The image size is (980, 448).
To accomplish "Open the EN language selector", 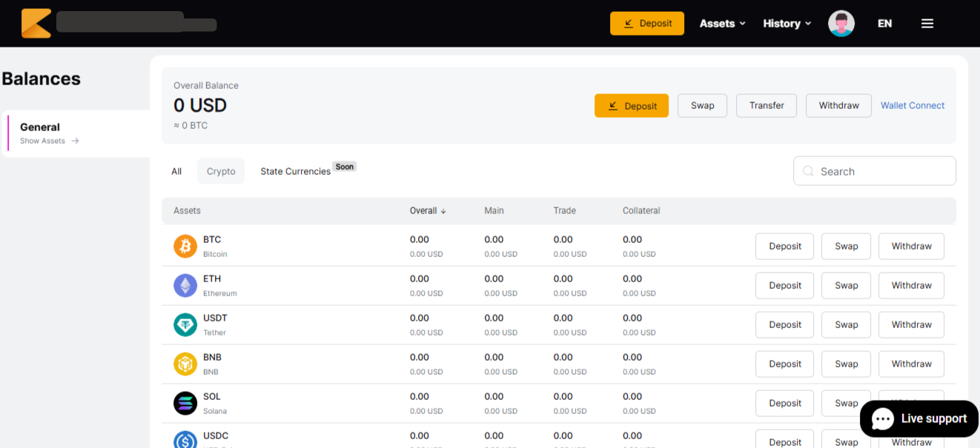I will [884, 24].
